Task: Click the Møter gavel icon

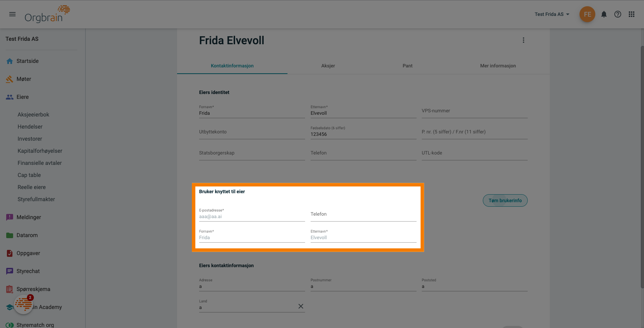Action: 10,79
